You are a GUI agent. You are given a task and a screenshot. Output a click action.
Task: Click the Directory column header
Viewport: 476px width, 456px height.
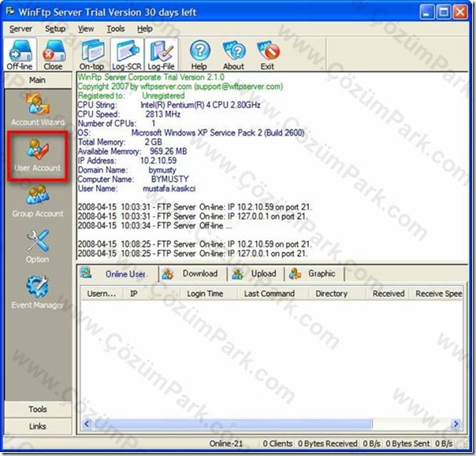point(337,294)
